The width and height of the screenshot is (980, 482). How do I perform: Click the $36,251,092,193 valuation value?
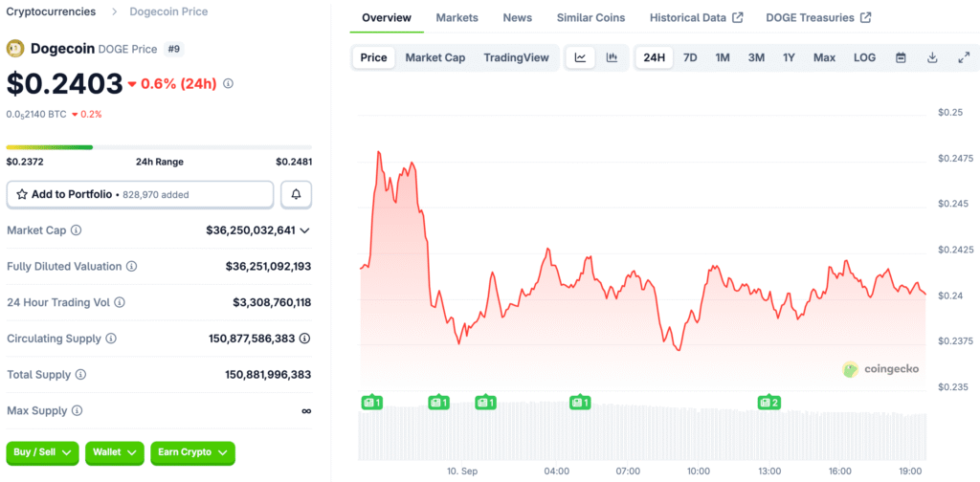[269, 267]
